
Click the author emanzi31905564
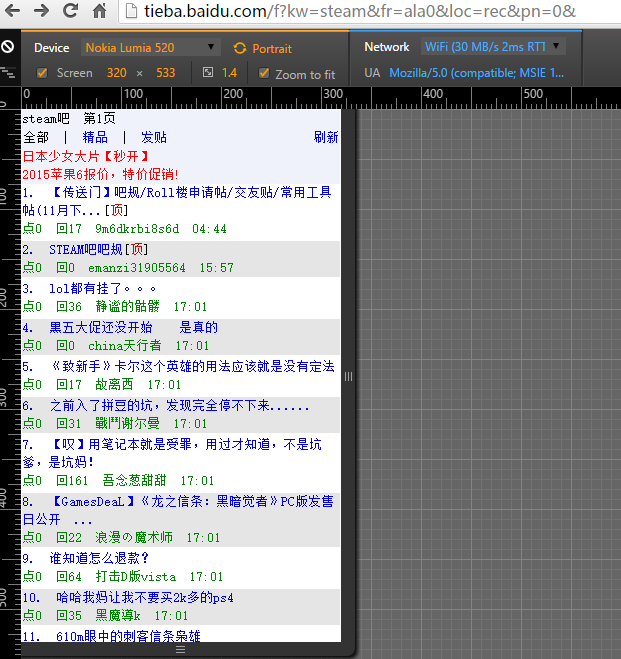(x=137, y=267)
